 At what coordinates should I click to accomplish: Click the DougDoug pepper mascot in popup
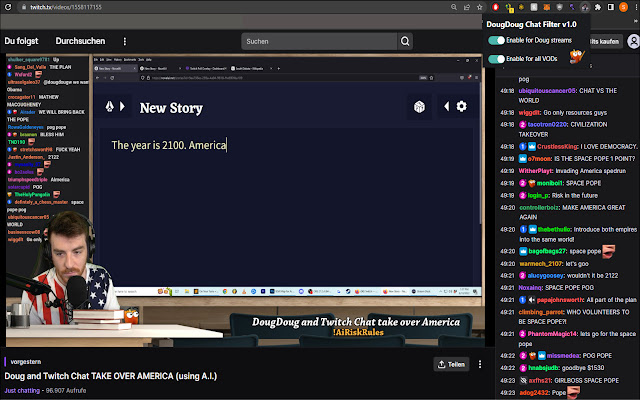point(577,56)
